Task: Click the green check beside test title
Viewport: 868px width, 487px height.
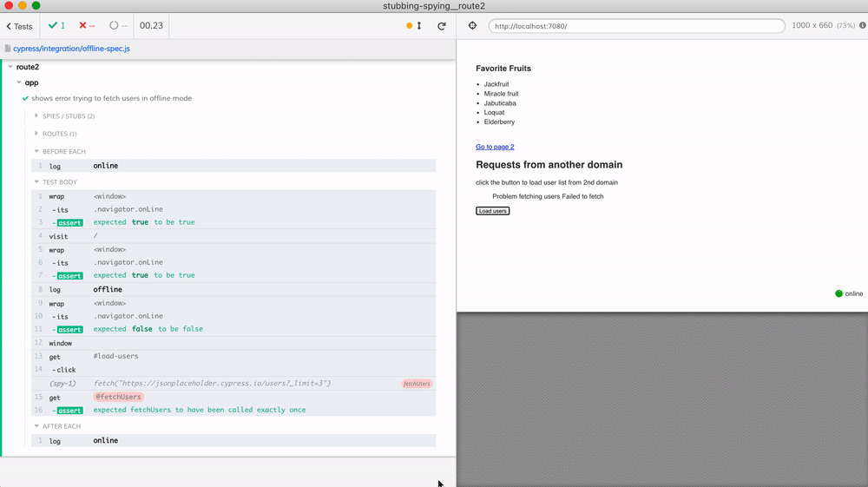Action: coord(25,98)
